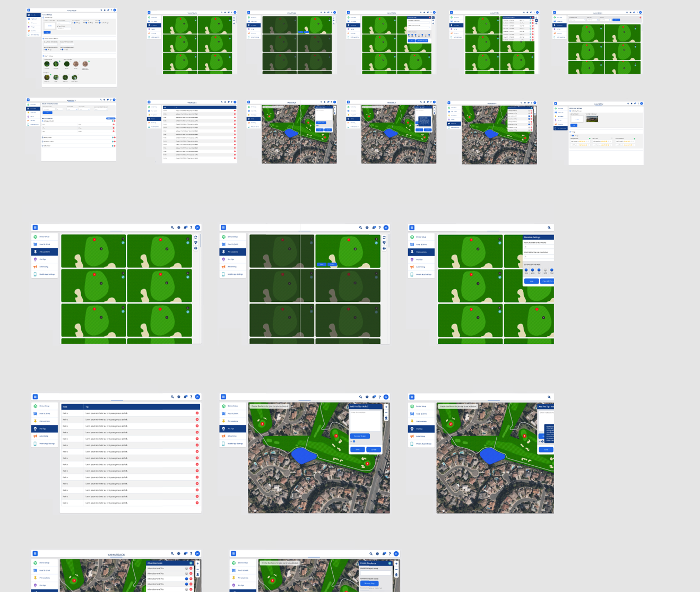Click the print icon beside the large undimmed pin grid
Image resolution: width=700 pixels, height=592 pixels.
pyautogui.click(x=196, y=248)
